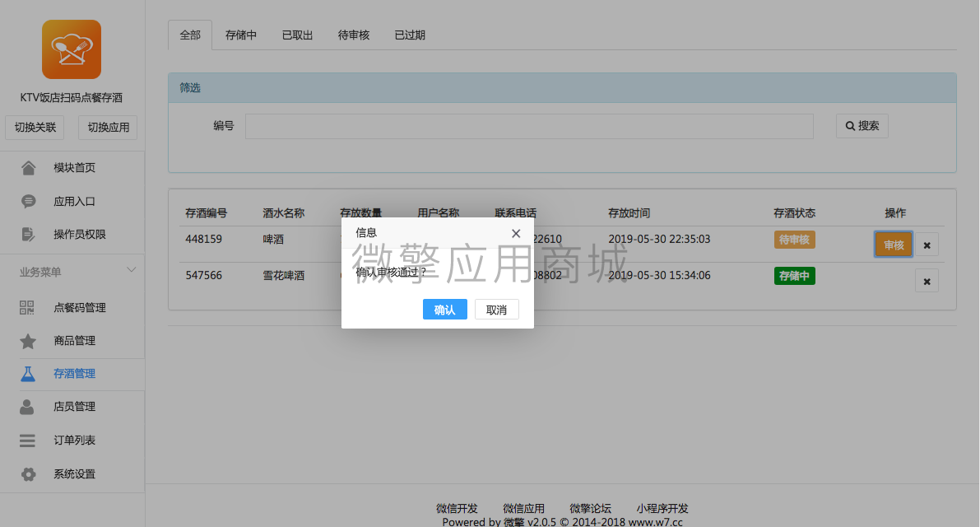The image size is (980, 527).
Task: Delete the record 547566 with its x button
Action: point(927,282)
